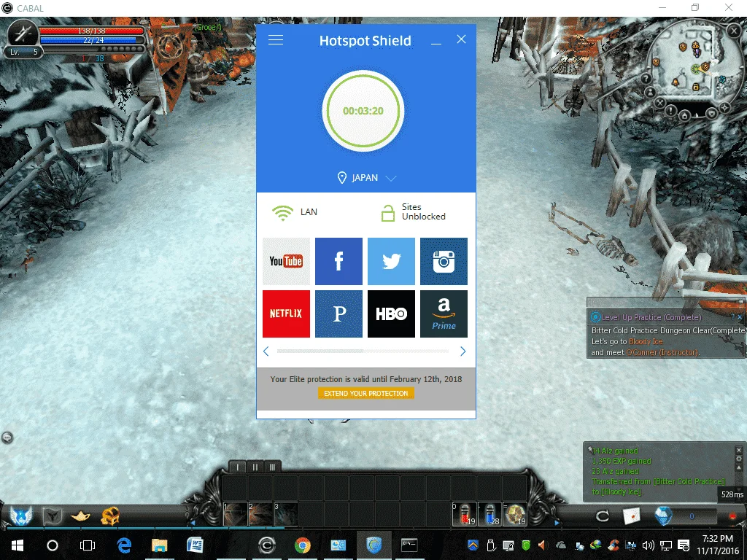Click the taskbar volume icon
Screen dimensions: 747x560
coord(648,545)
